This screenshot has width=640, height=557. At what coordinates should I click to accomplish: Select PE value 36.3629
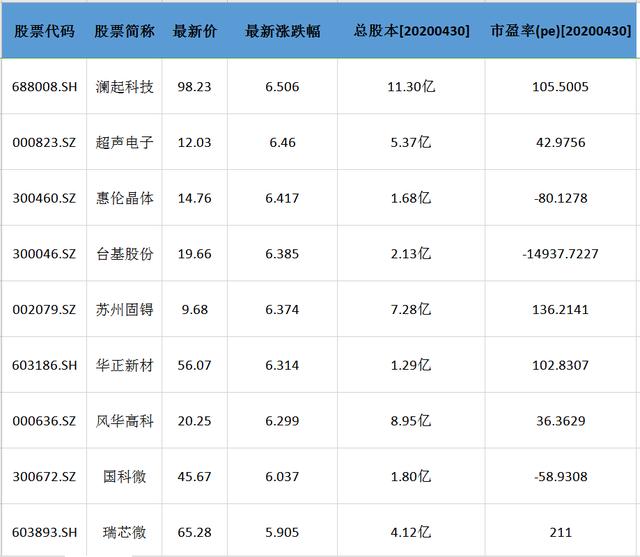click(561, 421)
